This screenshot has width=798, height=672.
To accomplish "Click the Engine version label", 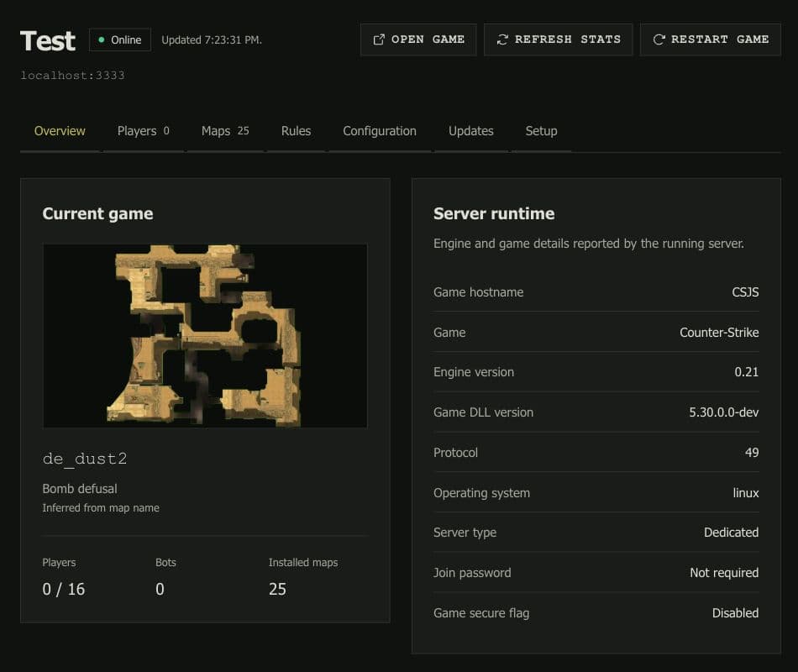I will tap(474, 372).
